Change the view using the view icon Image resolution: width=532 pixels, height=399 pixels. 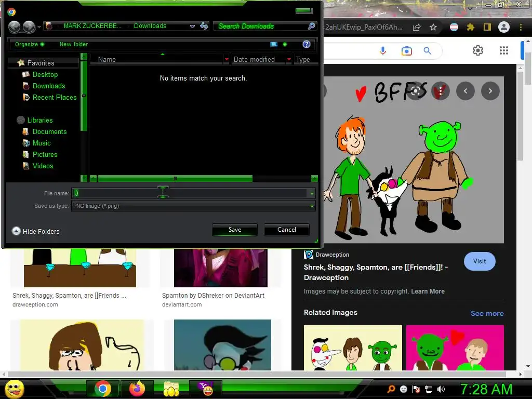click(x=274, y=44)
